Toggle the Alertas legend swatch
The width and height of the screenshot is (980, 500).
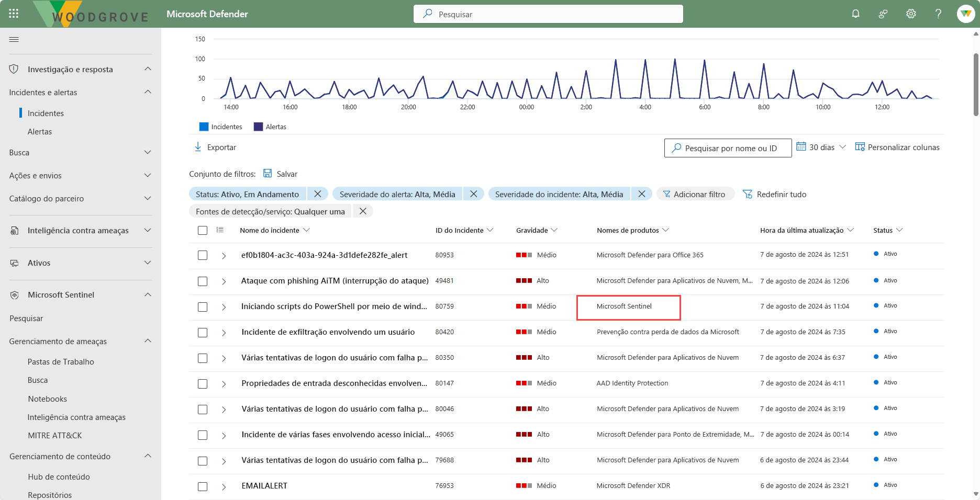click(x=258, y=127)
